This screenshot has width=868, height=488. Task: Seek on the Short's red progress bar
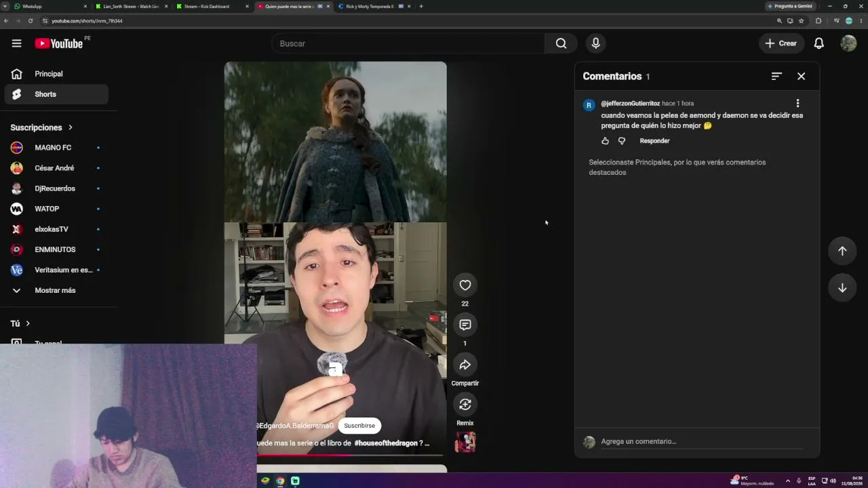click(350, 455)
